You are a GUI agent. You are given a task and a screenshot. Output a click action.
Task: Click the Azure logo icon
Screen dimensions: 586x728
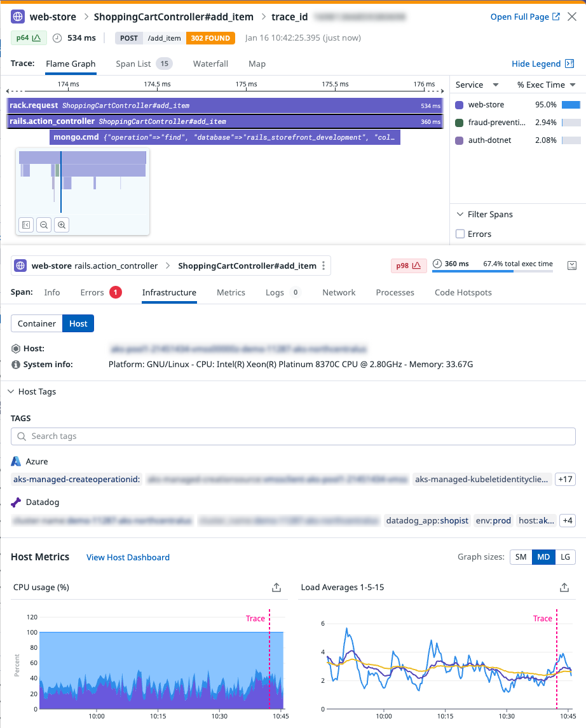(x=17, y=461)
